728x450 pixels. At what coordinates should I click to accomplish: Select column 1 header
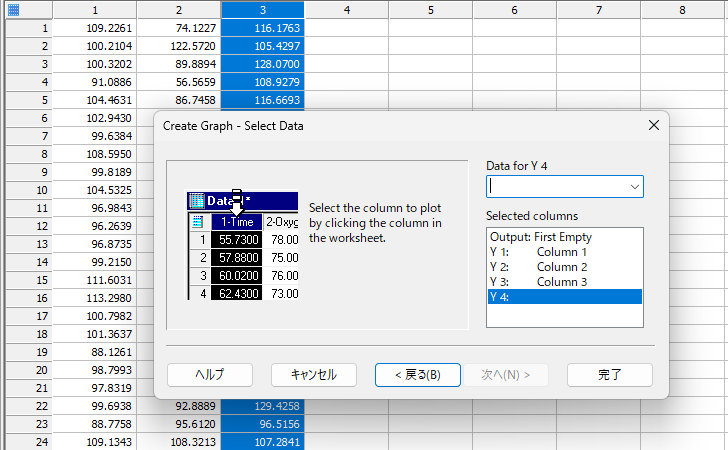94,10
